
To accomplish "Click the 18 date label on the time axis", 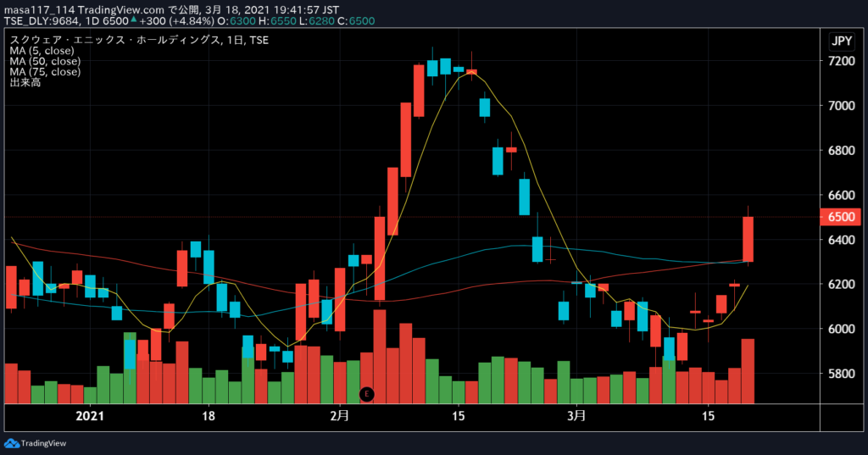I will click(209, 416).
